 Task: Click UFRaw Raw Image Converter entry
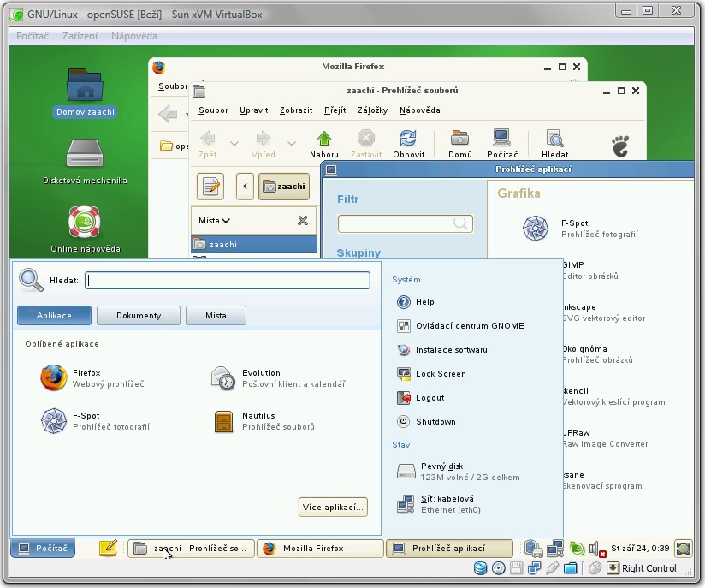[x=605, y=438]
